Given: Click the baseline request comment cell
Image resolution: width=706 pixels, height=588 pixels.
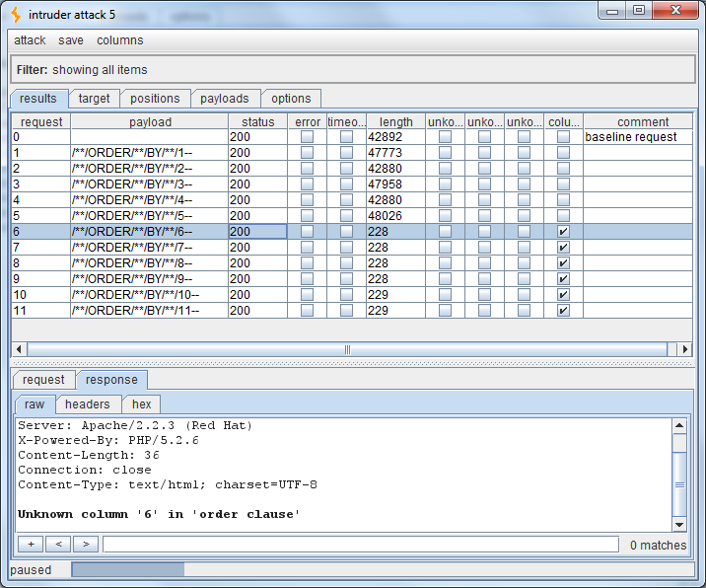Looking at the screenshot, I should (x=638, y=137).
